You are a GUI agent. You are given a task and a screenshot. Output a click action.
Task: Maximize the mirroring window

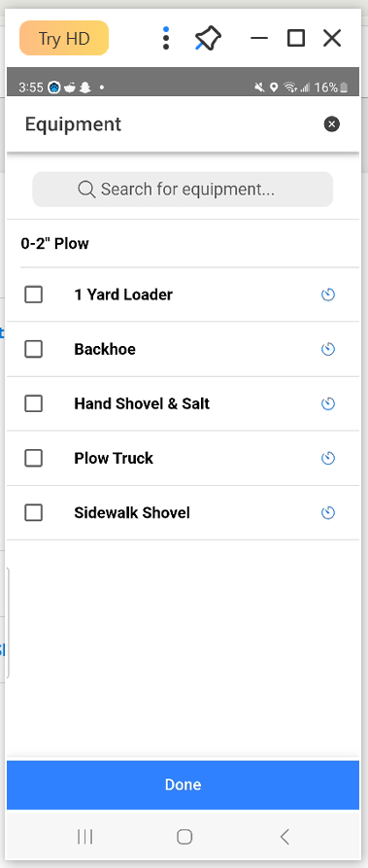click(296, 38)
